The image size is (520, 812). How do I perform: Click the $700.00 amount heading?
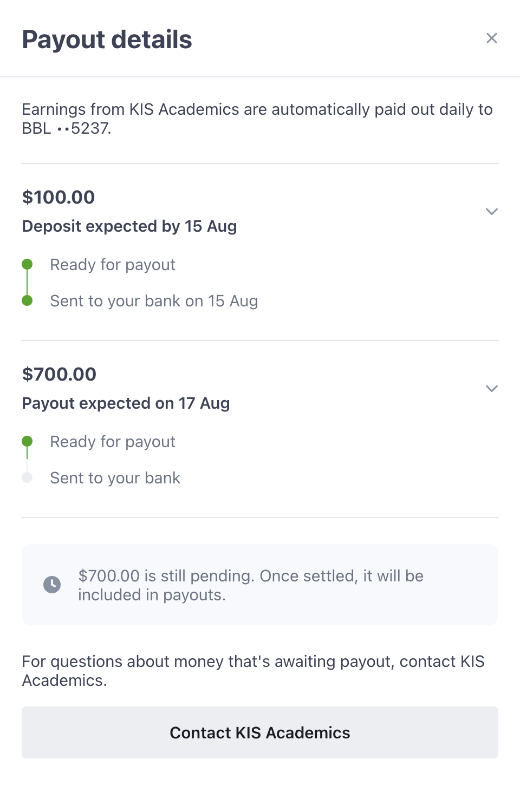[x=59, y=374]
